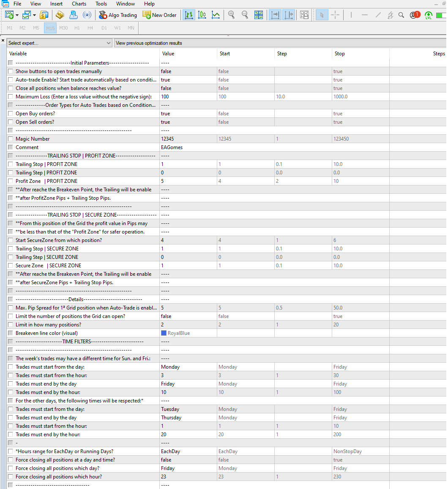The width and height of the screenshot is (448, 489).
Task: Switch chart to bar chart mode
Action: (x=188, y=15)
